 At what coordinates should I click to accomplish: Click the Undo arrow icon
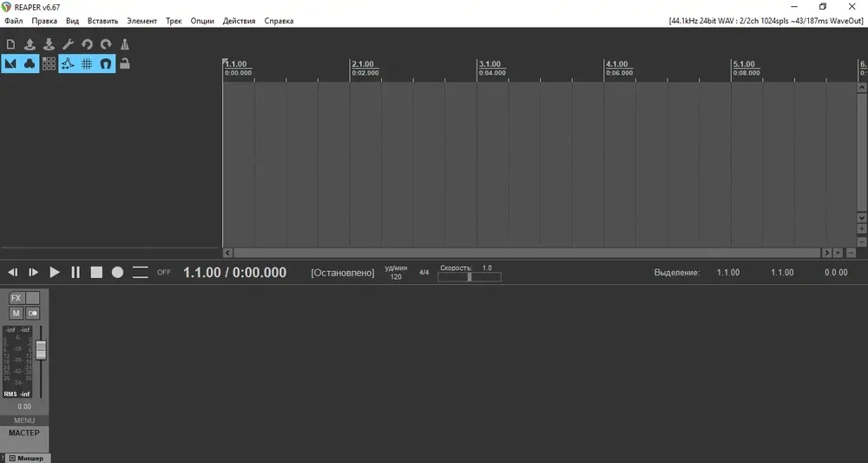point(87,44)
